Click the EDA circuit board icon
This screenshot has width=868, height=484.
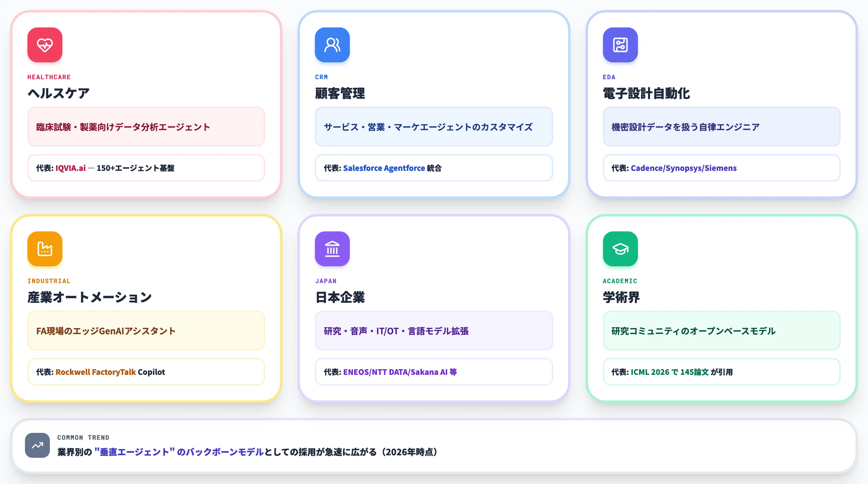(x=620, y=45)
